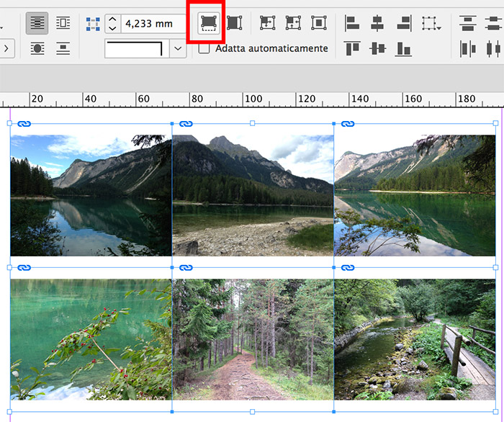Viewport: 504px width, 422px height.
Task: Click link badge on rocky shore mountain photo
Action: click(186, 124)
